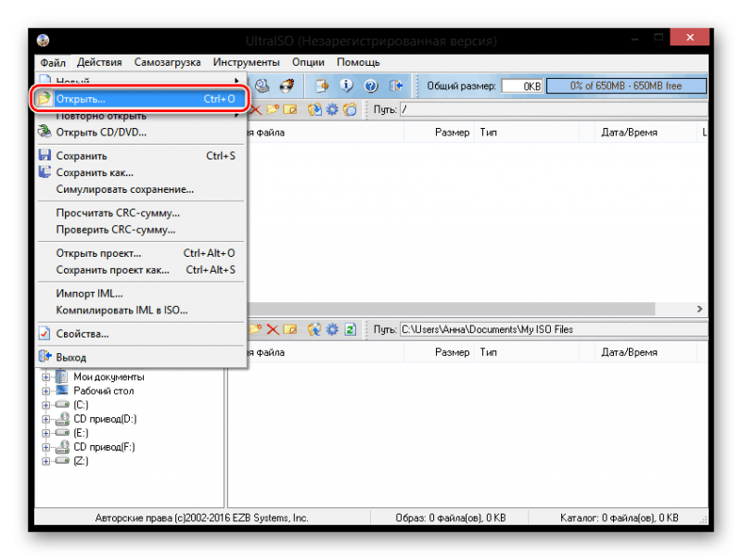Click the 650MB capacity usage bar
The height and width of the screenshot is (560, 742).
(x=626, y=86)
